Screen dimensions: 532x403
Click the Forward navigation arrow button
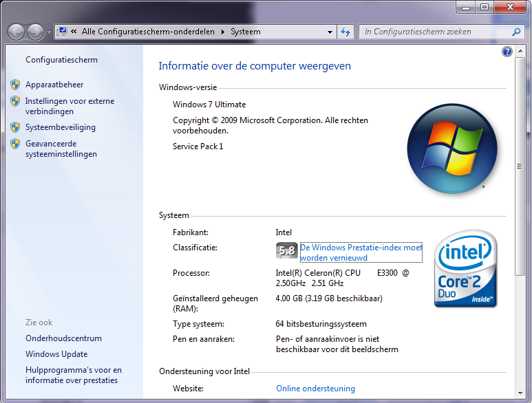click(35, 32)
